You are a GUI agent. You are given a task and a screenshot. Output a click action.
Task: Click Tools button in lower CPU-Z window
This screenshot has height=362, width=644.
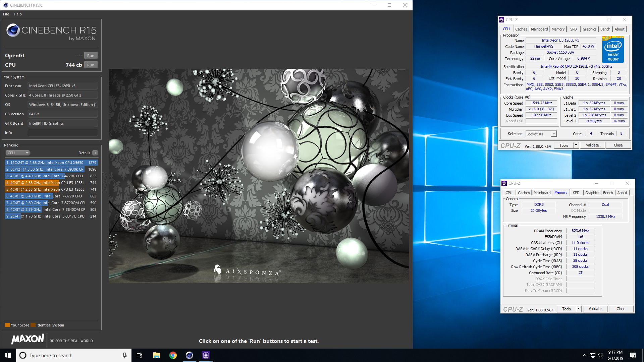click(567, 309)
